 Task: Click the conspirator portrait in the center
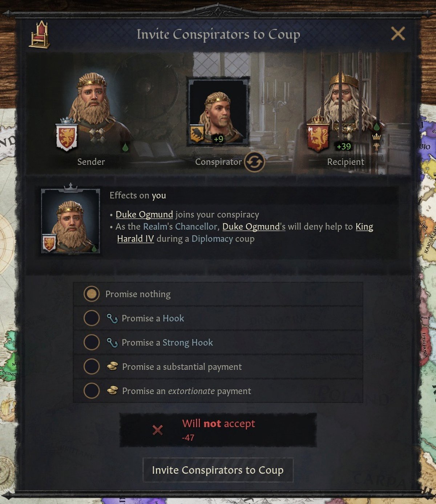[218, 111]
